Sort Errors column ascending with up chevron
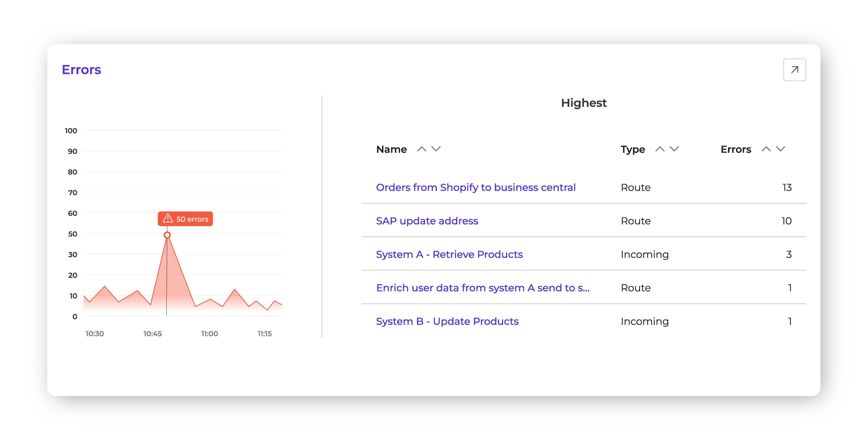 tap(766, 149)
